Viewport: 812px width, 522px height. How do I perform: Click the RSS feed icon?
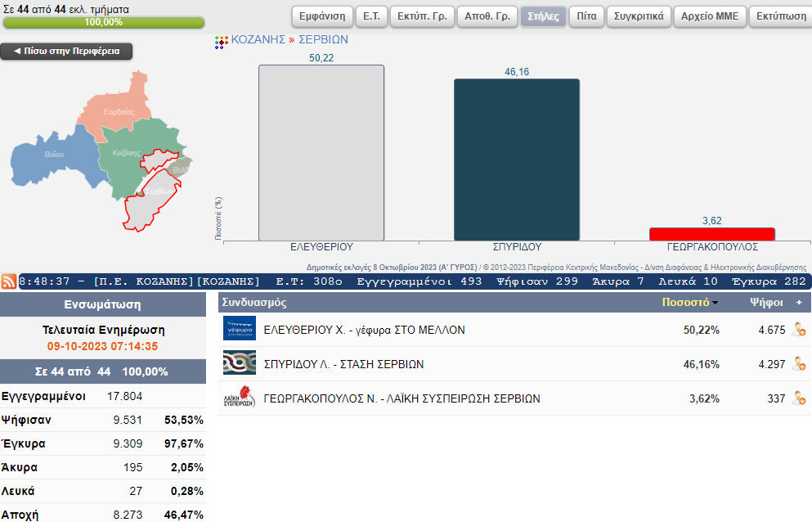(x=9, y=281)
